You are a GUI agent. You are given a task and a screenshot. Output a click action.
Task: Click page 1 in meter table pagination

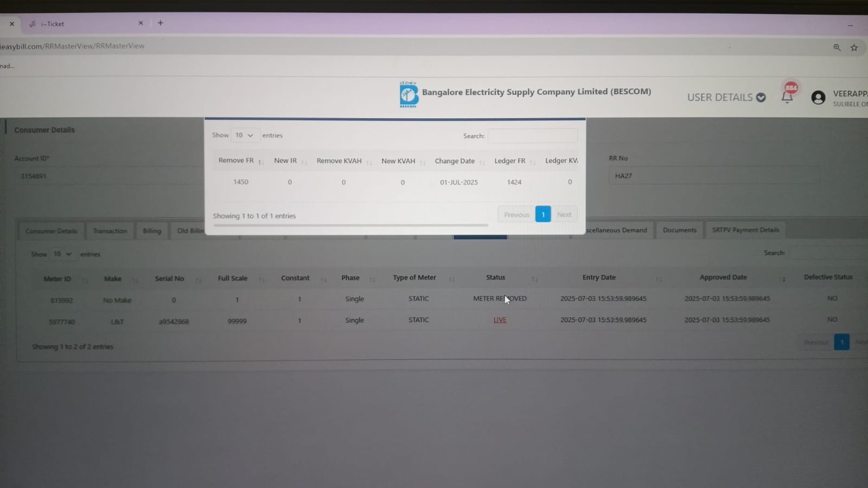841,342
